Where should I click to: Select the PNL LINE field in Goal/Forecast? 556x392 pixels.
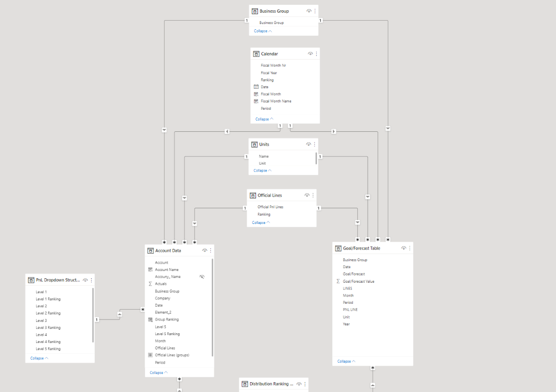coord(351,310)
